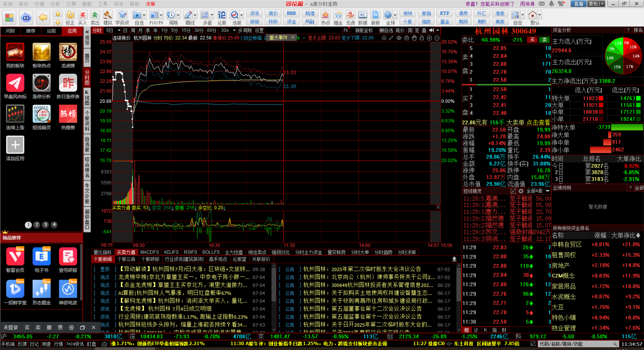644x350 pixels.
Task: Open the 工具 menu
Action: tap(102, 4)
